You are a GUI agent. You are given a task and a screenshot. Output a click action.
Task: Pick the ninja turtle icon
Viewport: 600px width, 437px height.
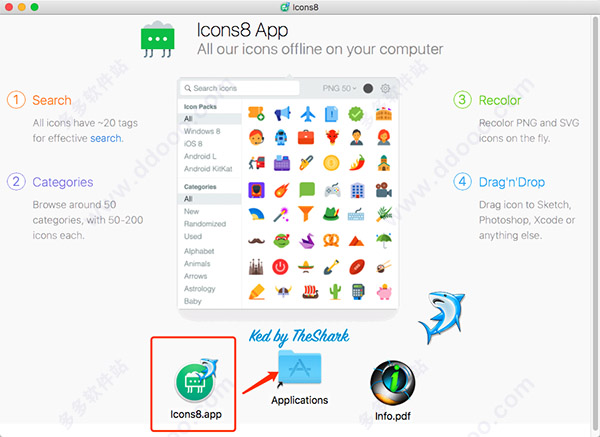click(x=282, y=241)
